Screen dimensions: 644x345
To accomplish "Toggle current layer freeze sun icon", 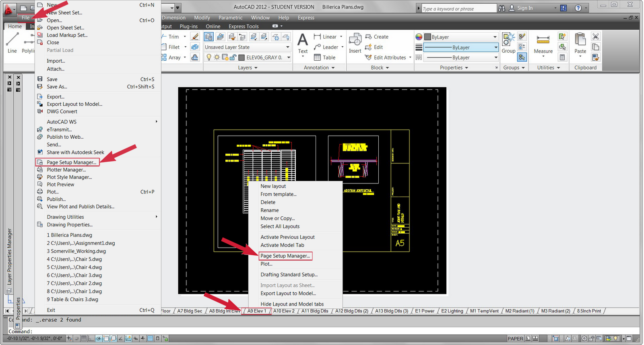I will click(x=217, y=57).
